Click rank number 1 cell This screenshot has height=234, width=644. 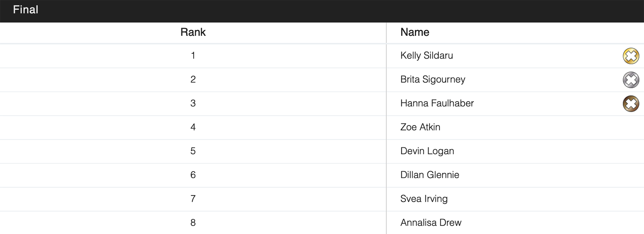click(193, 56)
